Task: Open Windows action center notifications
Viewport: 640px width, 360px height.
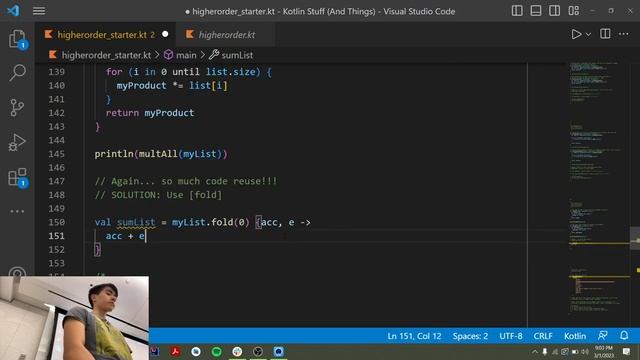Action: pos(627,351)
